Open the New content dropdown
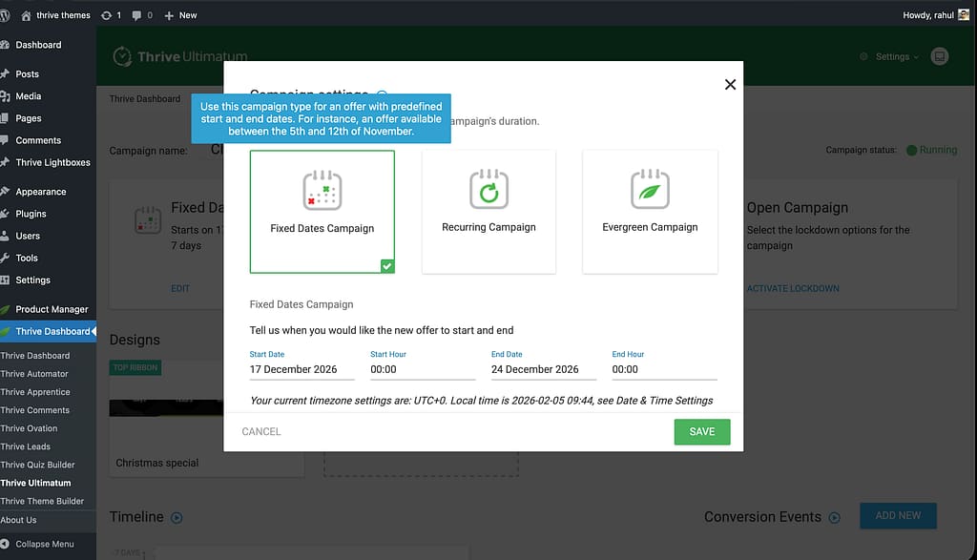 [x=180, y=15]
